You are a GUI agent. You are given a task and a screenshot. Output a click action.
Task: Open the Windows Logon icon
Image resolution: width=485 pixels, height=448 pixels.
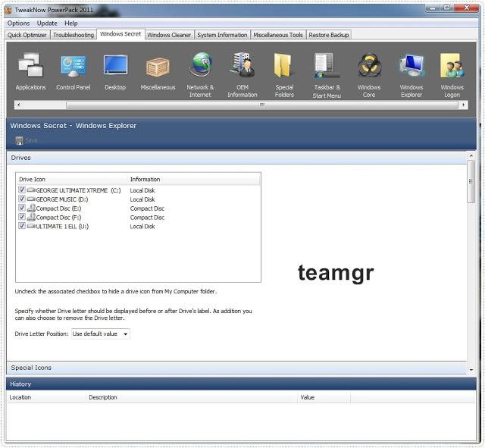452,64
